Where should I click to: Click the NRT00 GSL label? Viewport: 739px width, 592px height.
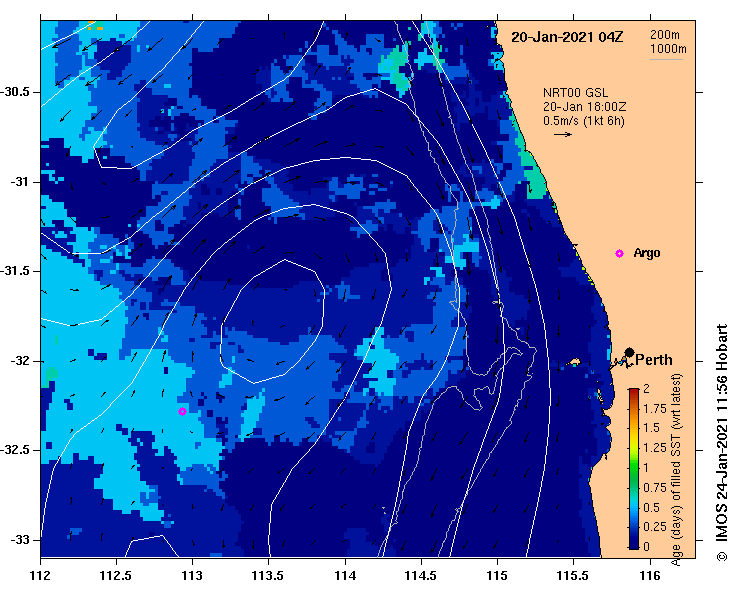(575, 93)
